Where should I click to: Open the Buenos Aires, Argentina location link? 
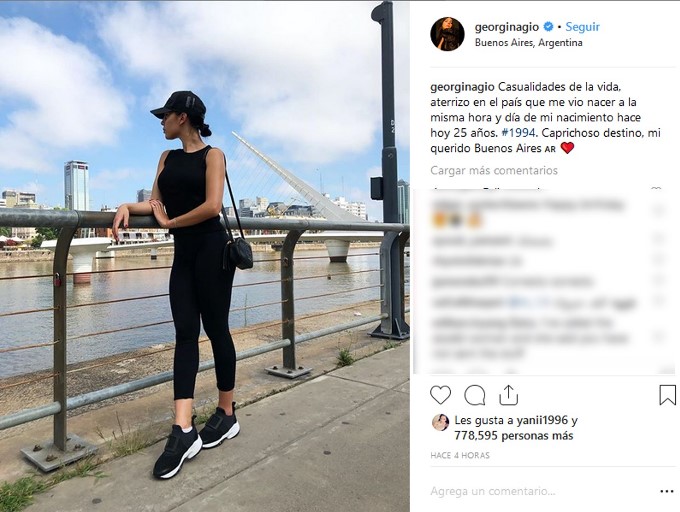pos(528,42)
